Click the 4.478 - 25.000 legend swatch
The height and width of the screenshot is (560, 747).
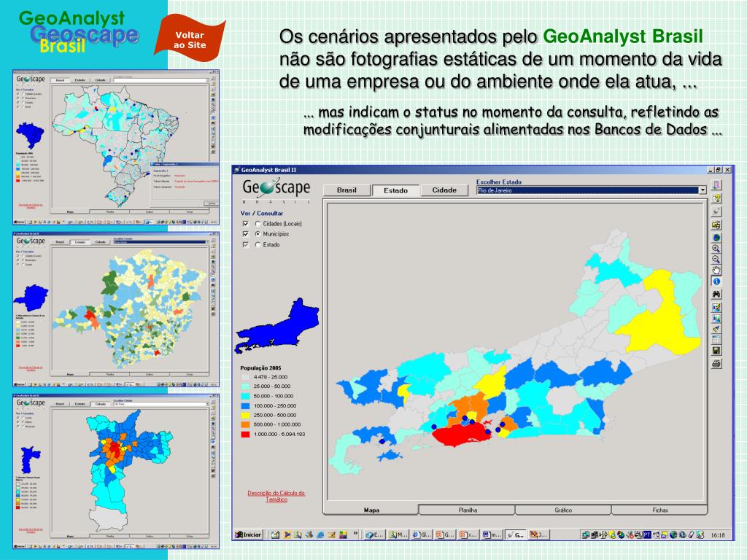[245, 377]
